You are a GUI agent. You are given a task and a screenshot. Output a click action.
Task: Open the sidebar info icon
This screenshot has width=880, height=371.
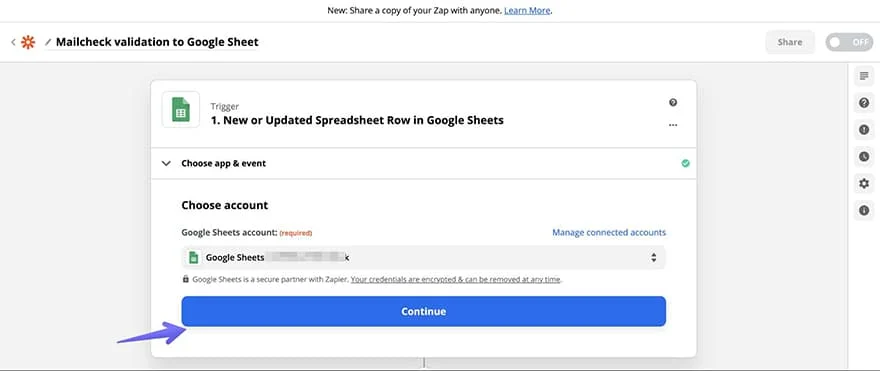864,210
